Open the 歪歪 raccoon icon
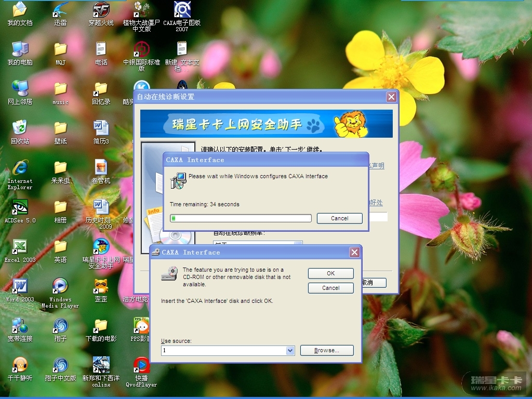 point(101,290)
